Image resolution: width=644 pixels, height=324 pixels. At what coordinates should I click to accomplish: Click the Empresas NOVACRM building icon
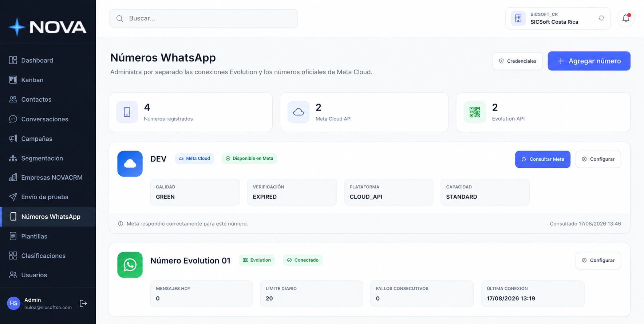(13, 177)
